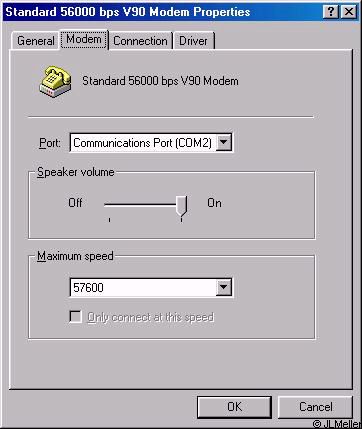Switch to the Driver tab
362x429 pixels.
193,41
